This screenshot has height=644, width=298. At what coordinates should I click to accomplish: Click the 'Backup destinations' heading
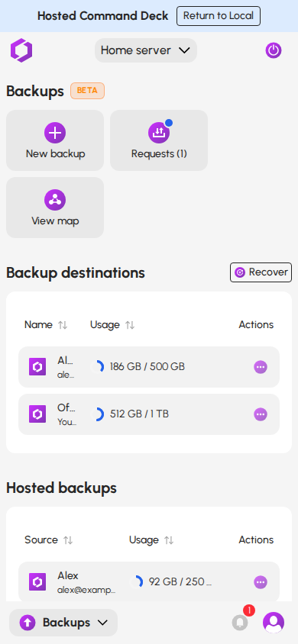(76, 272)
